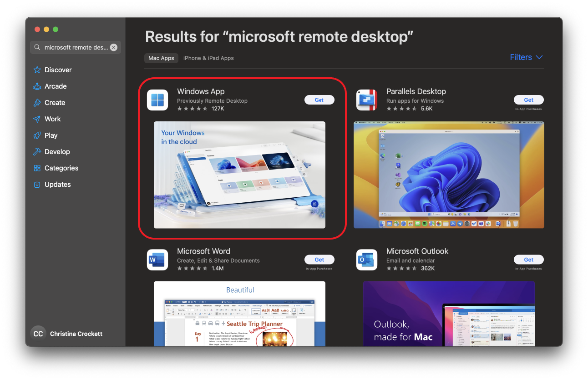Get the Windows App
This screenshot has height=380, width=588.
pos(319,100)
